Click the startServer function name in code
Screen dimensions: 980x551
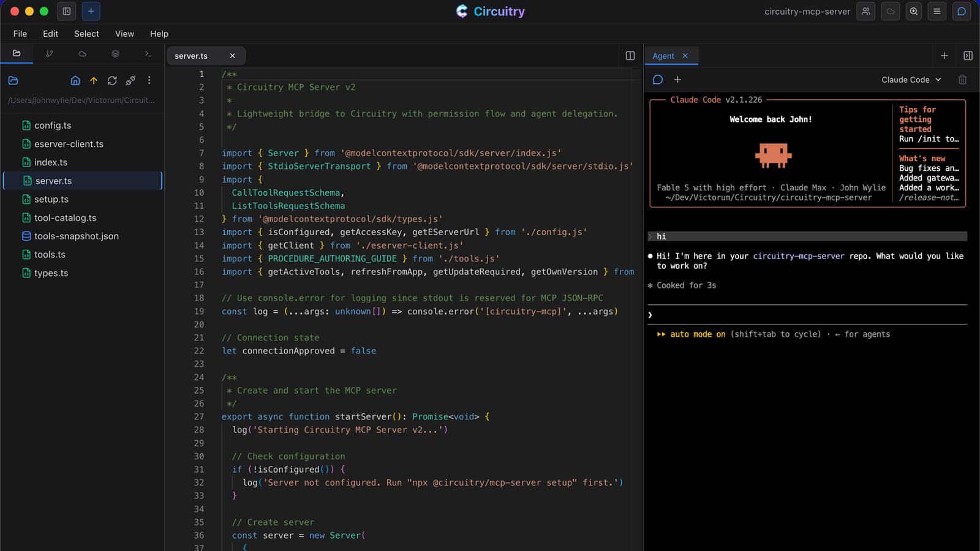(363, 416)
